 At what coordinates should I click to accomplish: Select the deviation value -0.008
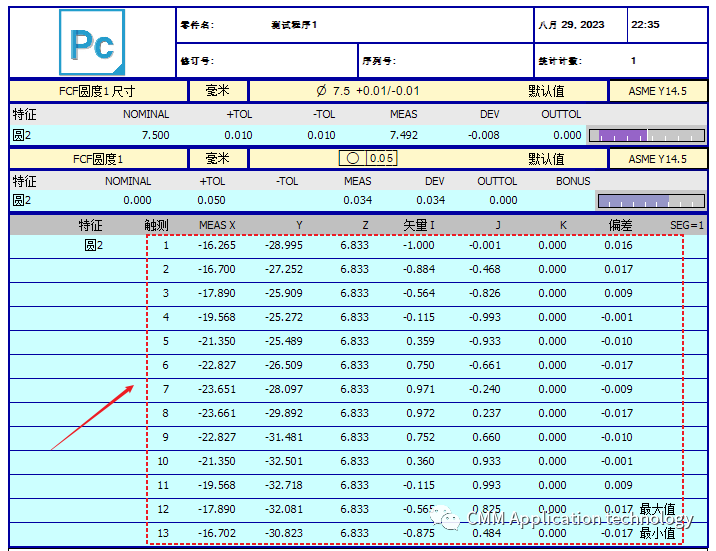pyautogui.click(x=484, y=136)
